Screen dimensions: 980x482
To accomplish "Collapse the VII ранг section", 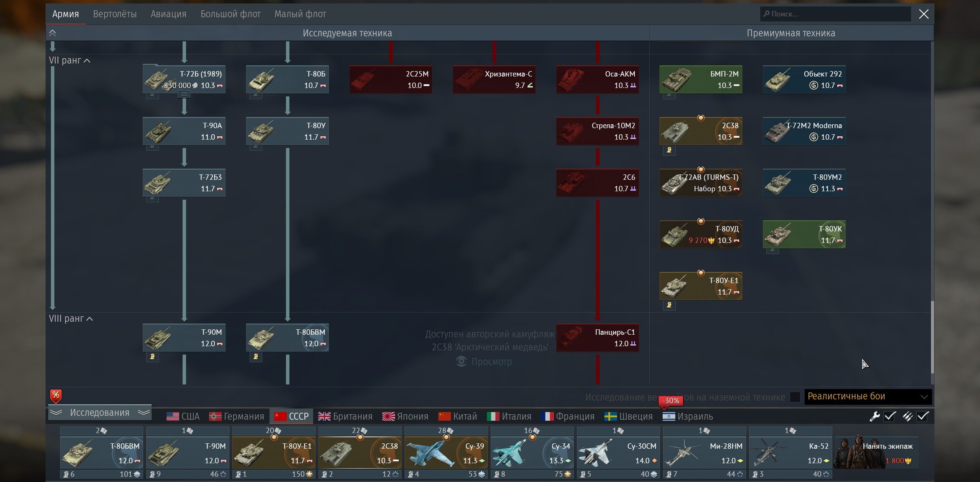I will tap(70, 60).
